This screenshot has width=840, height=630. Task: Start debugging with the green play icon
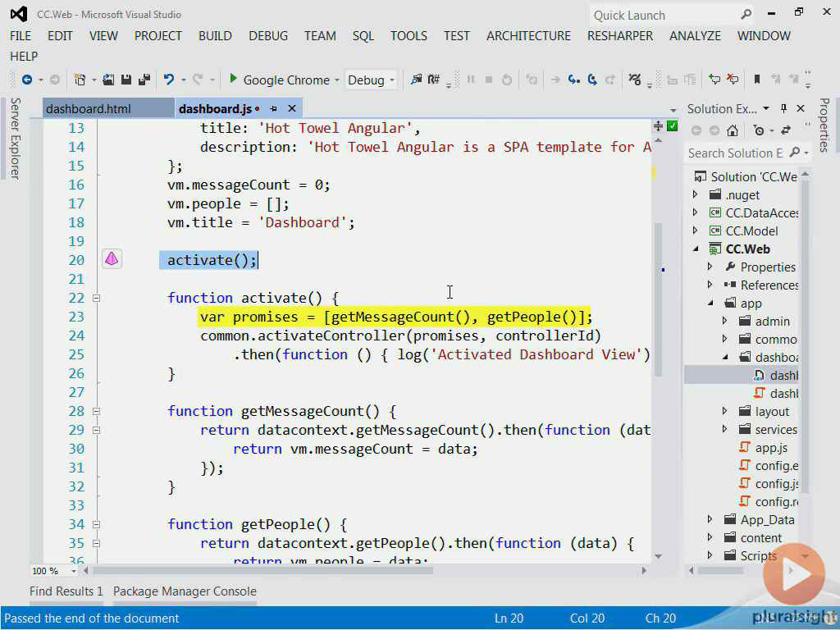point(234,80)
